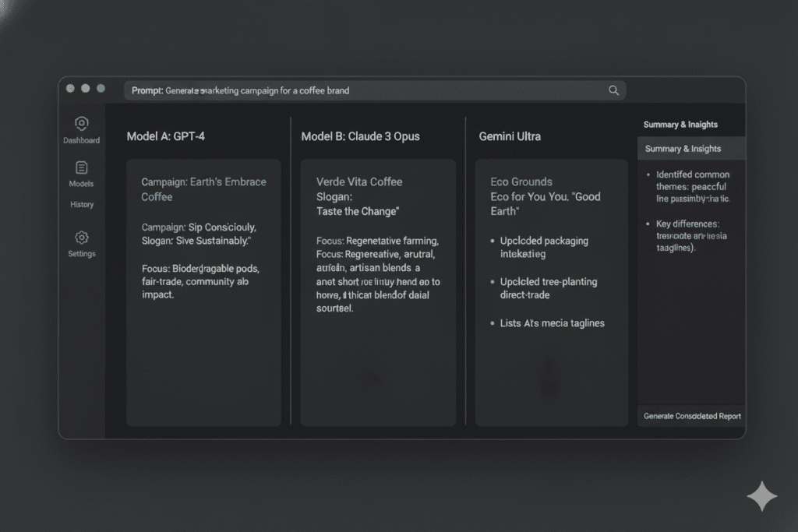Viewport: 798px width, 532px height.
Task: Select the document icon above Models label
Action: point(81,167)
